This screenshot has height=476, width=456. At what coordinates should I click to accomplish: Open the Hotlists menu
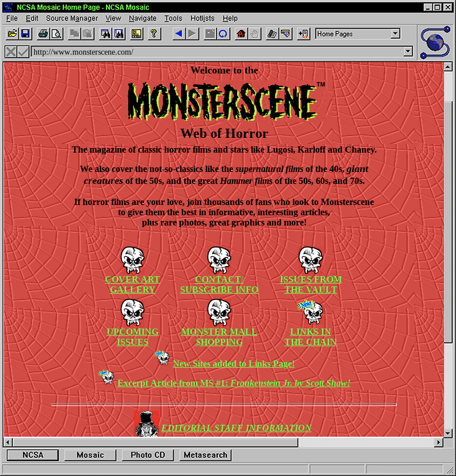pos(201,18)
